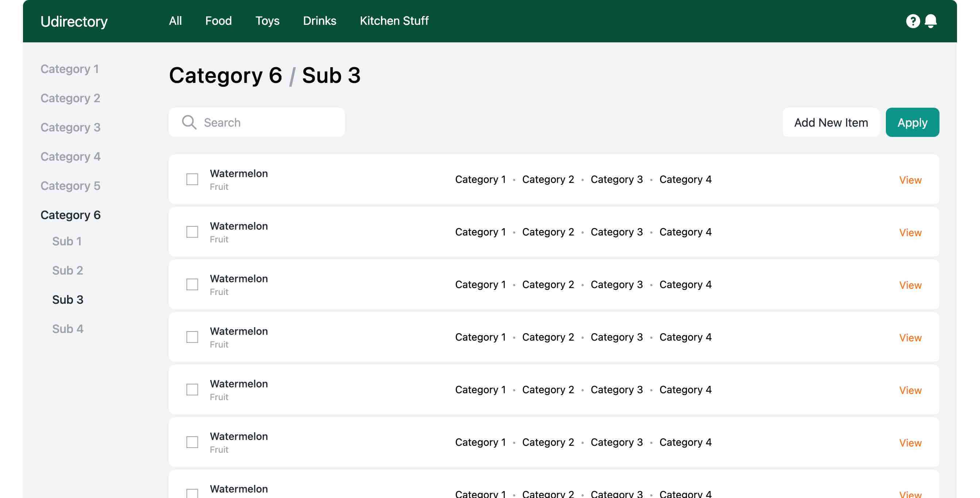Open the notifications bell icon
This screenshot has height=498, width=980.
[x=930, y=21]
